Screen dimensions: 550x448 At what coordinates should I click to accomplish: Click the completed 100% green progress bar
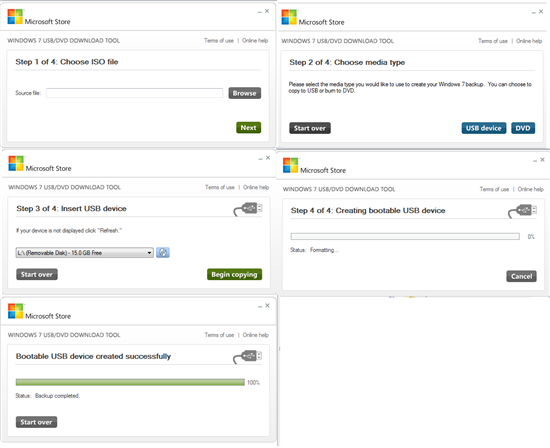(x=130, y=382)
